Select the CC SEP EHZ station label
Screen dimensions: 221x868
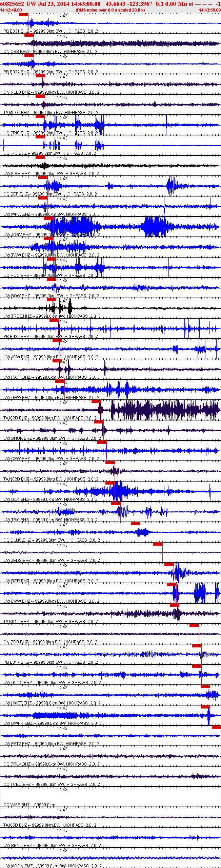click(51, 194)
